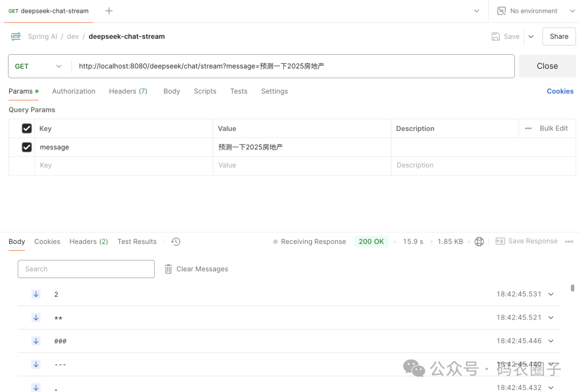This screenshot has width=580, height=392.
Task: Open the GET method dropdown
Action: pyautogui.click(x=38, y=66)
